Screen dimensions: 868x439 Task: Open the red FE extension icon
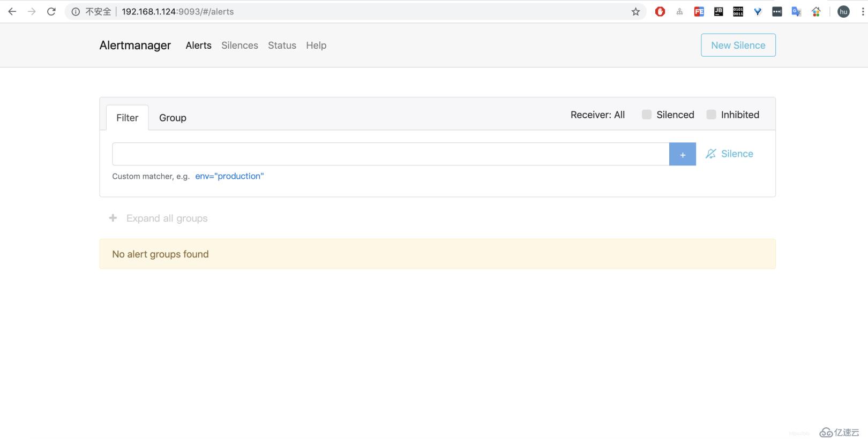coord(699,11)
